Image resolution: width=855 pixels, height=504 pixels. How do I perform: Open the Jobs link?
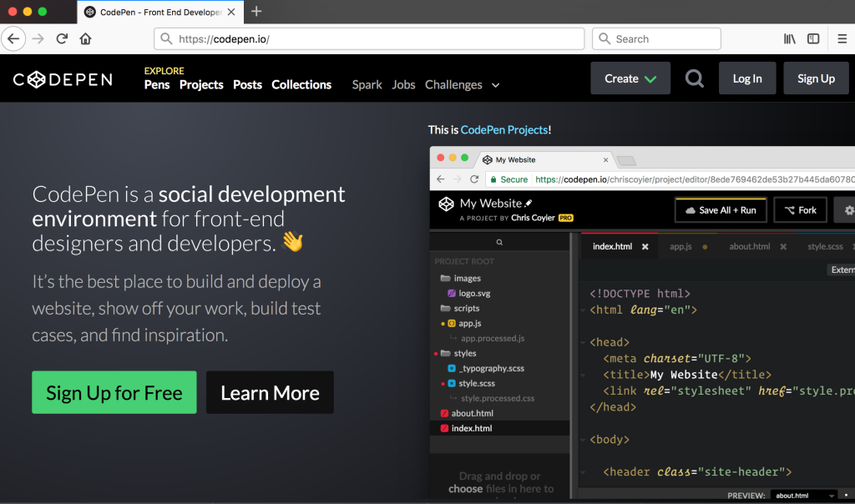[x=403, y=84]
